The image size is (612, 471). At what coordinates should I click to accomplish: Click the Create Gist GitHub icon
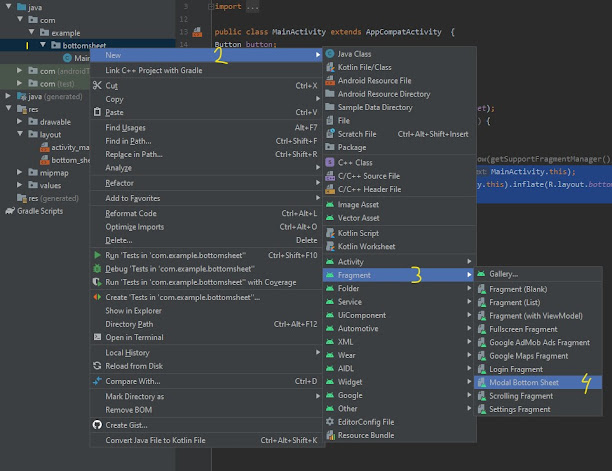[97, 425]
